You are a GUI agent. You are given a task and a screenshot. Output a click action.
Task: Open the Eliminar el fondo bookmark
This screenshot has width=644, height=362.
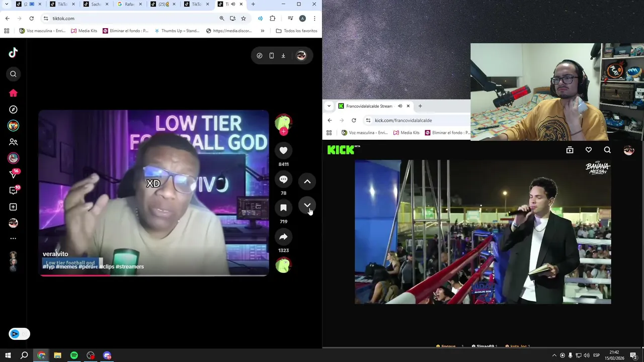(x=125, y=31)
